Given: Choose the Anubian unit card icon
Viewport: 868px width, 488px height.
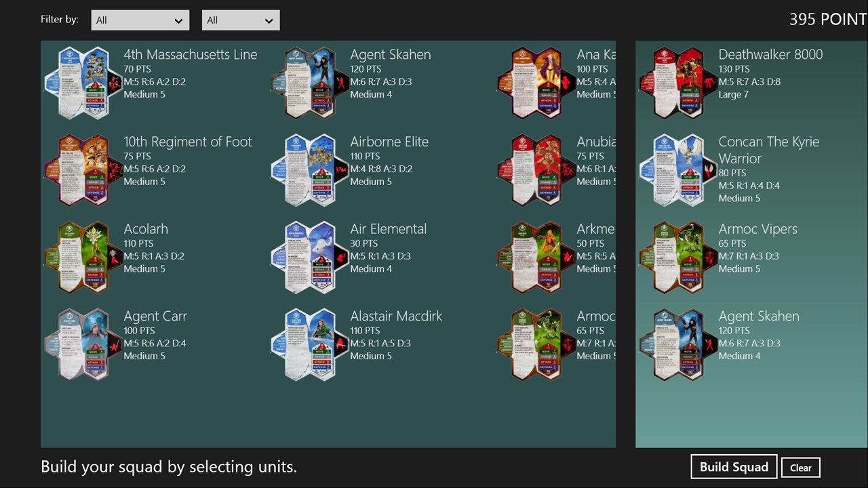Looking at the screenshot, I should click(536, 170).
